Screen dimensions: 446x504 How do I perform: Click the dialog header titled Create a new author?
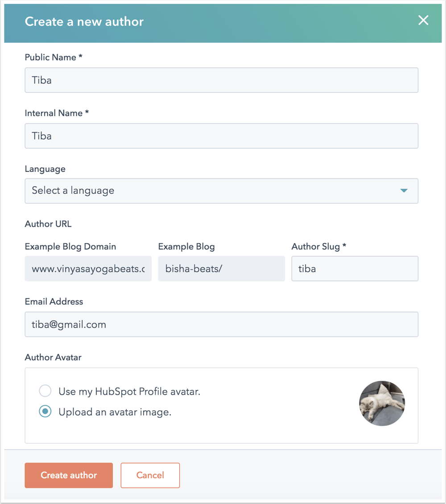coord(84,21)
